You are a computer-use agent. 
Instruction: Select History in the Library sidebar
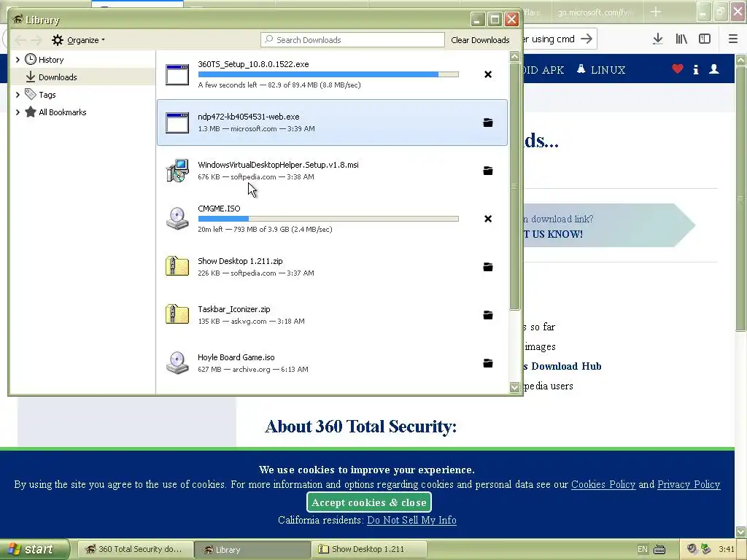(50, 60)
